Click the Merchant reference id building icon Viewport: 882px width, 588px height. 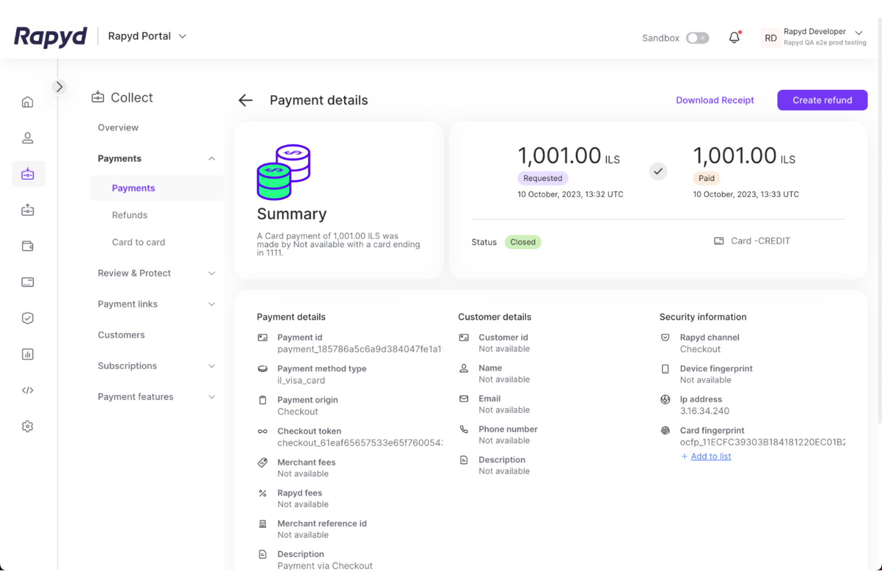pyautogui.click(x=262, y=524)
